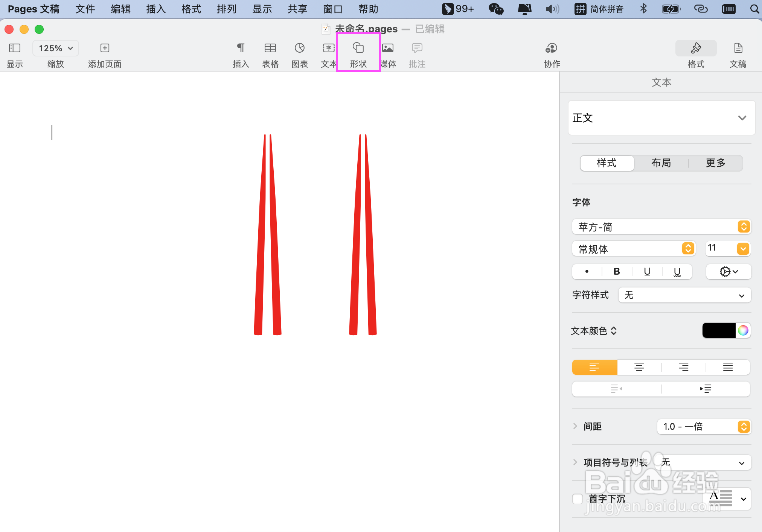
Task: Enable the Drop Cap (首字下沉) checkbox
Action: click(578, 499)
